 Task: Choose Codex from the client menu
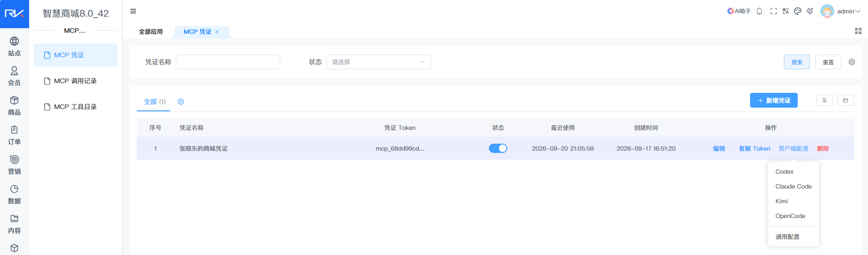(x=794, y=171)
